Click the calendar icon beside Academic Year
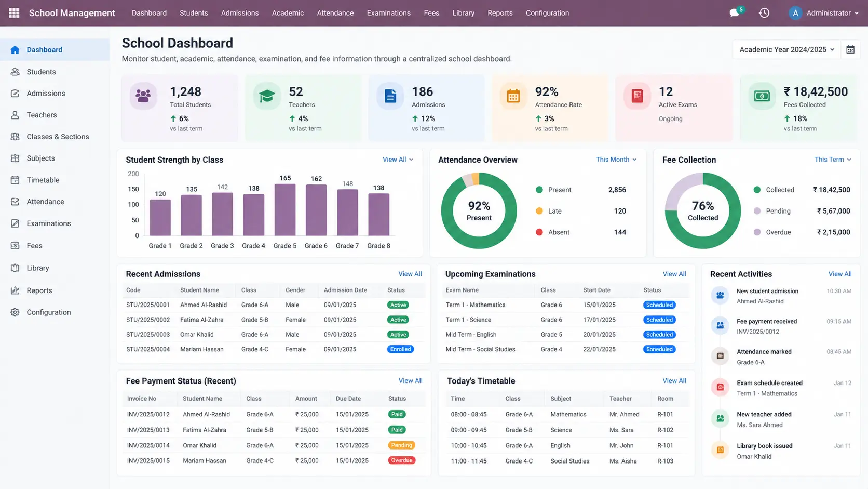868x489 pixels. click(x=850, y=50)
